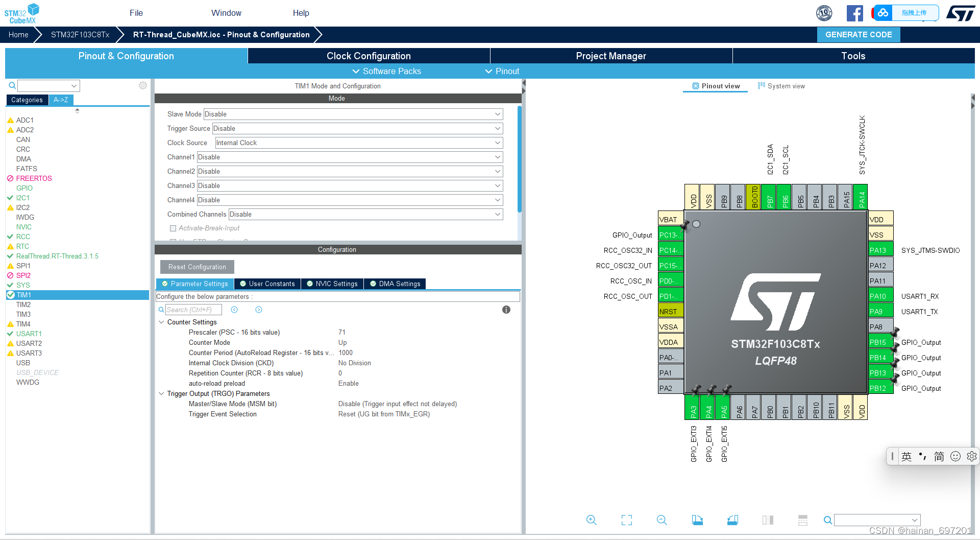Open the anniversary badge icon
Image resolution: width=980 pixels, height=540 pixels.
(x=824, y=13)
